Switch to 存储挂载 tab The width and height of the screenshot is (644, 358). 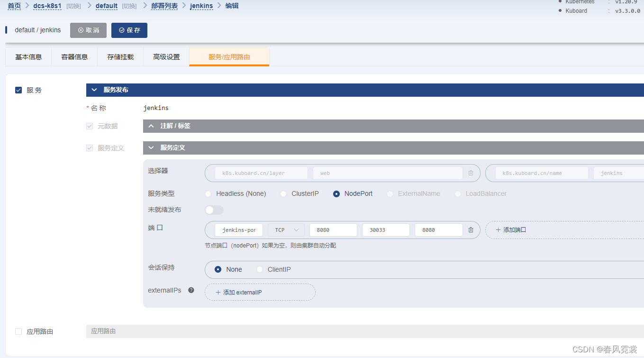120,57
